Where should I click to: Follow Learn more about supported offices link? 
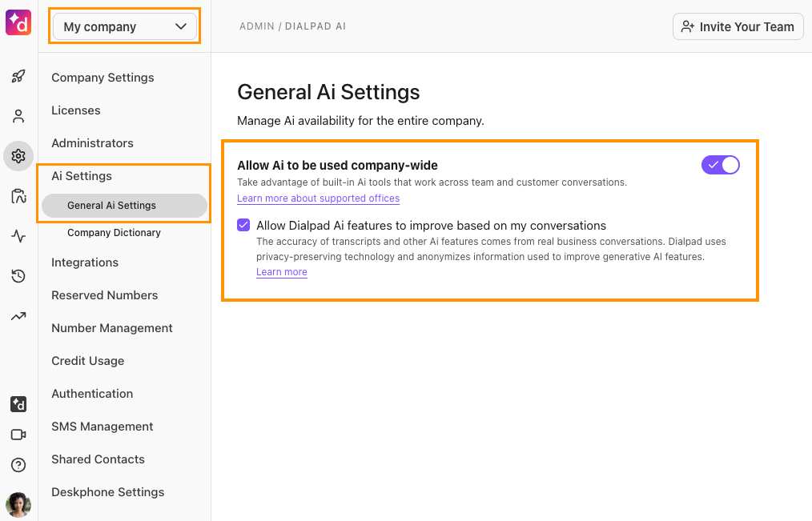[318, 198]
